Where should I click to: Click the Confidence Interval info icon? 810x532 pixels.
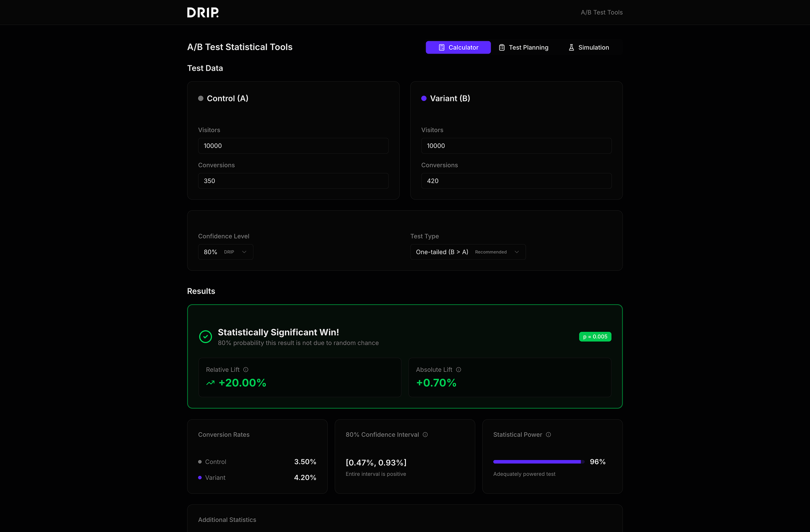click(425, 435)
